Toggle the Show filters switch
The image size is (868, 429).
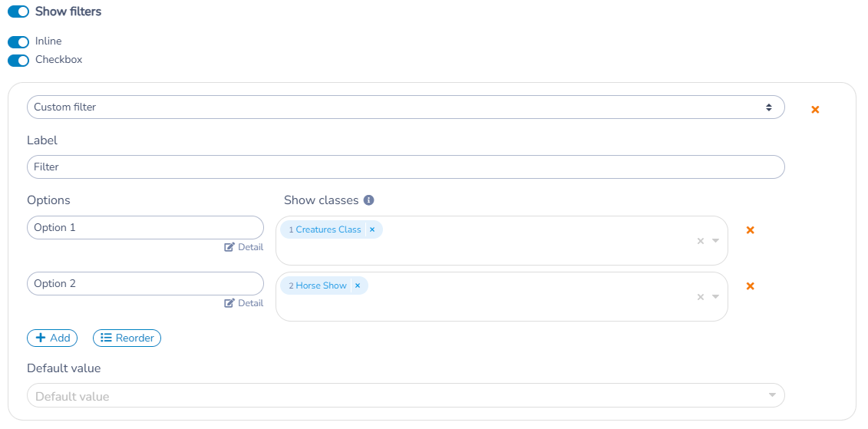point(18,12)
